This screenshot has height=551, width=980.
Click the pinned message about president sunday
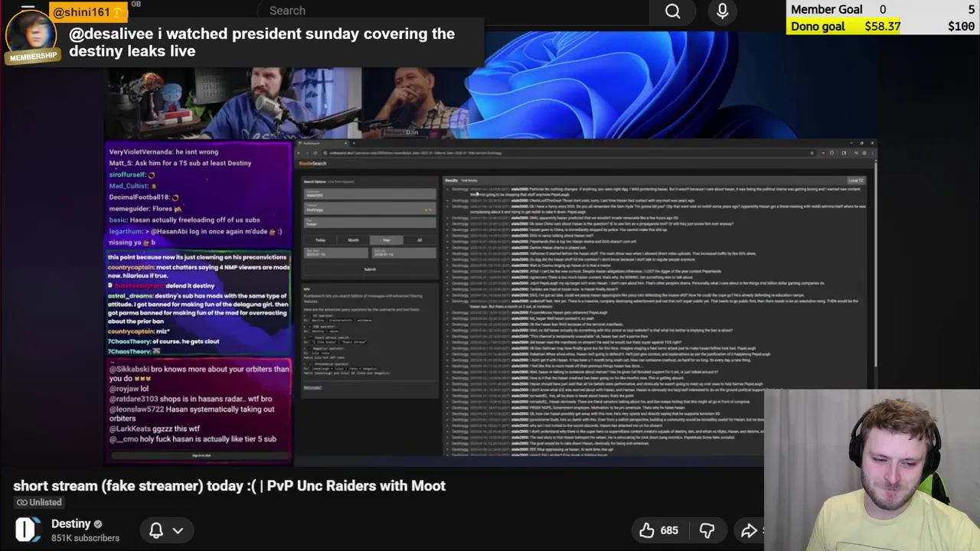[x=262, y=42]
